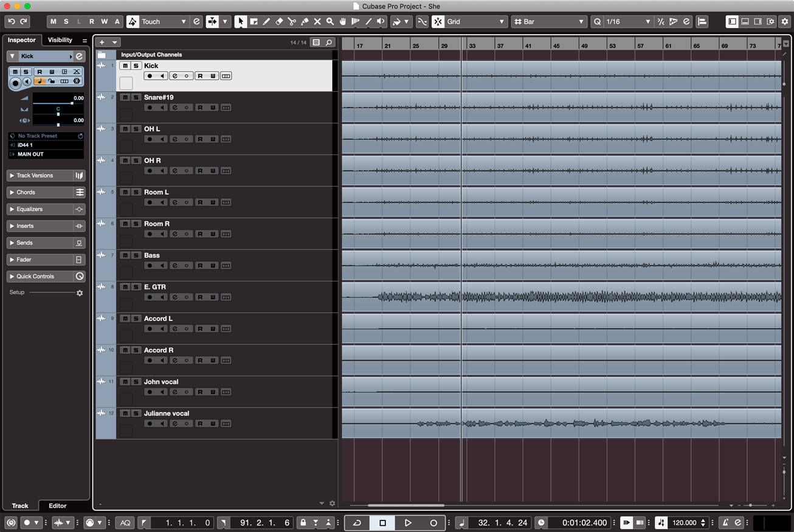Activate Cycle loop in transport

pos(357,522)
